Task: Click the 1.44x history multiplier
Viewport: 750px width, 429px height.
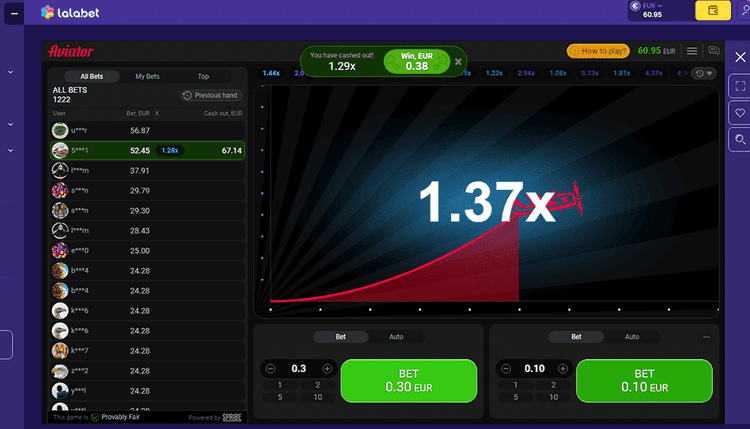Action: pyautogui.click(x=271, y=73)
